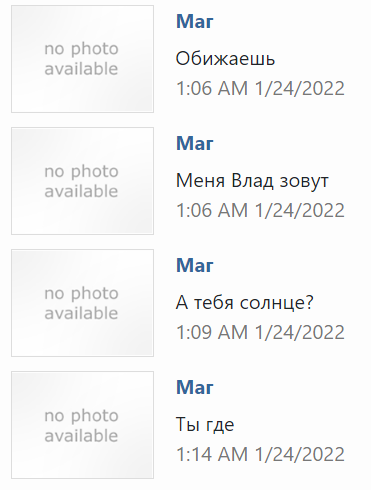
Task: Click no photo available text in first avatar
Action: (x=81, y=59)
